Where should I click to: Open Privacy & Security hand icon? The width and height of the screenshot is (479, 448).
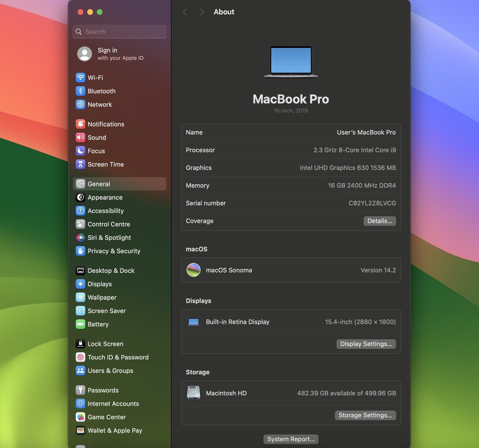click(80, 251)
